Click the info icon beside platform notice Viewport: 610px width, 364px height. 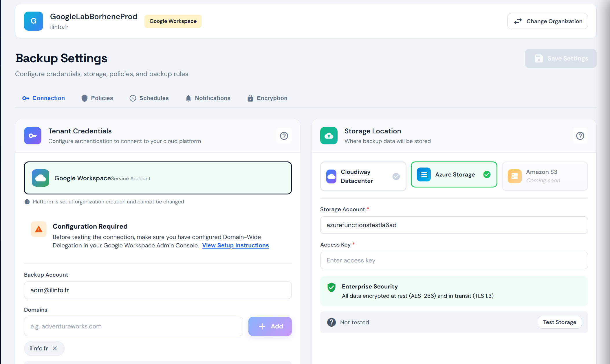click(x=27, y=202)
